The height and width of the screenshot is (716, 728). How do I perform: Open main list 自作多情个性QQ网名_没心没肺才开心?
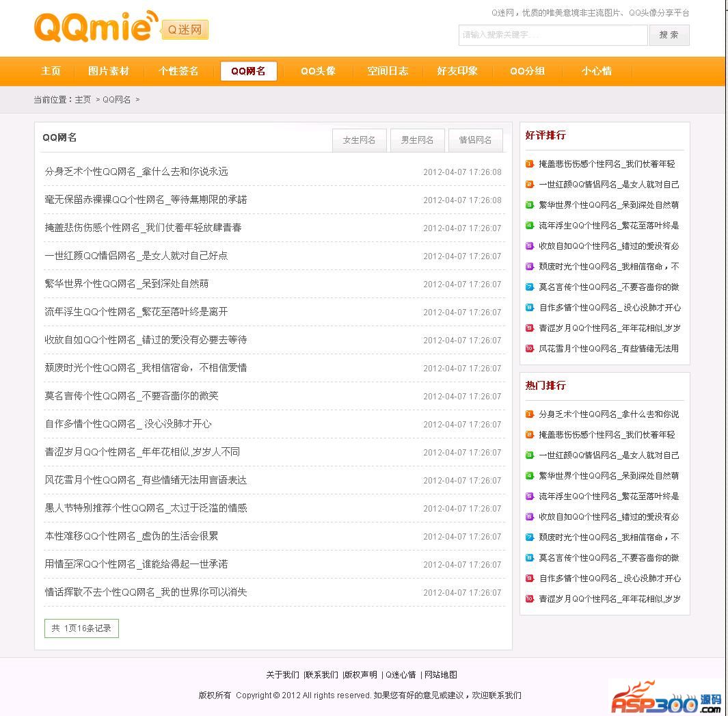click(128, 424)
